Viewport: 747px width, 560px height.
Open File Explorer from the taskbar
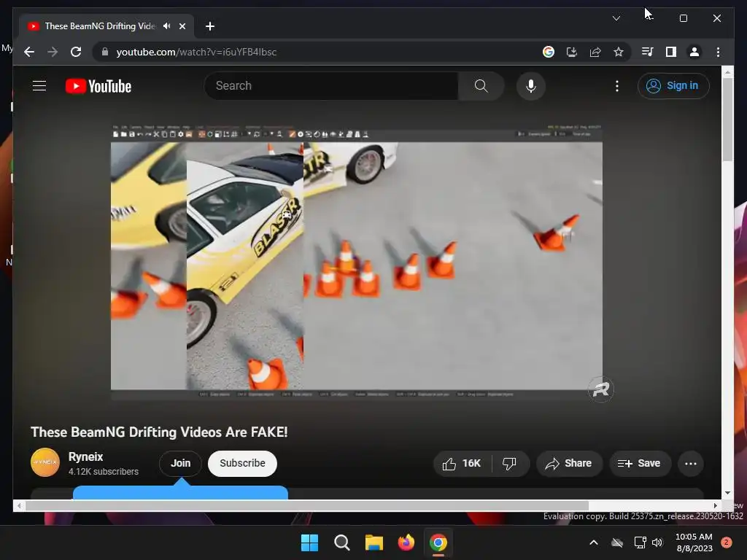(x=374, y=542)
